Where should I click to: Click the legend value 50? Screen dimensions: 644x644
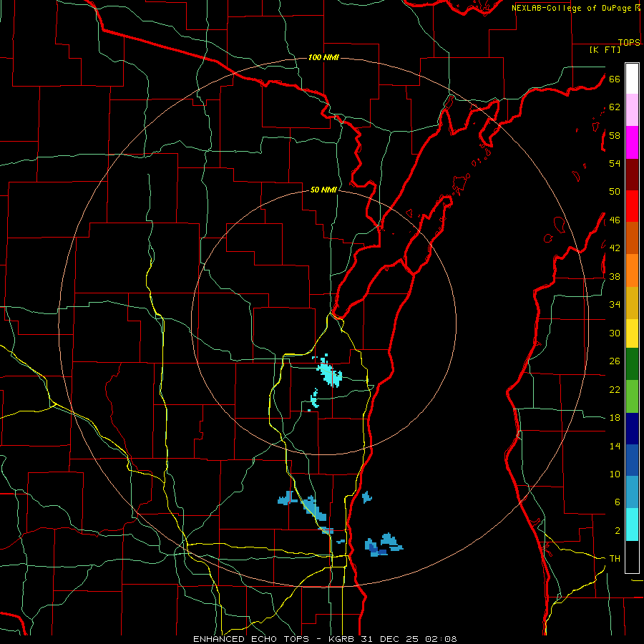point(615,192)
